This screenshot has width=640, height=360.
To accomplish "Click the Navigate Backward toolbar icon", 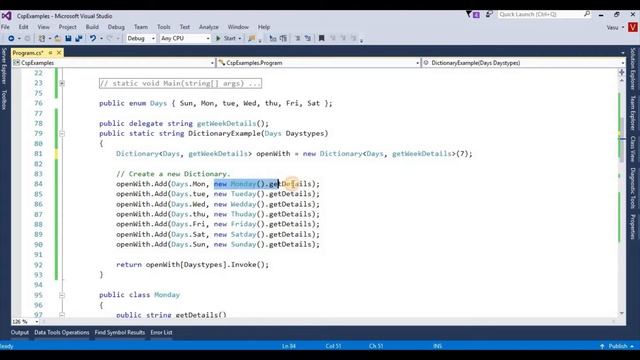I will [11, 38].
